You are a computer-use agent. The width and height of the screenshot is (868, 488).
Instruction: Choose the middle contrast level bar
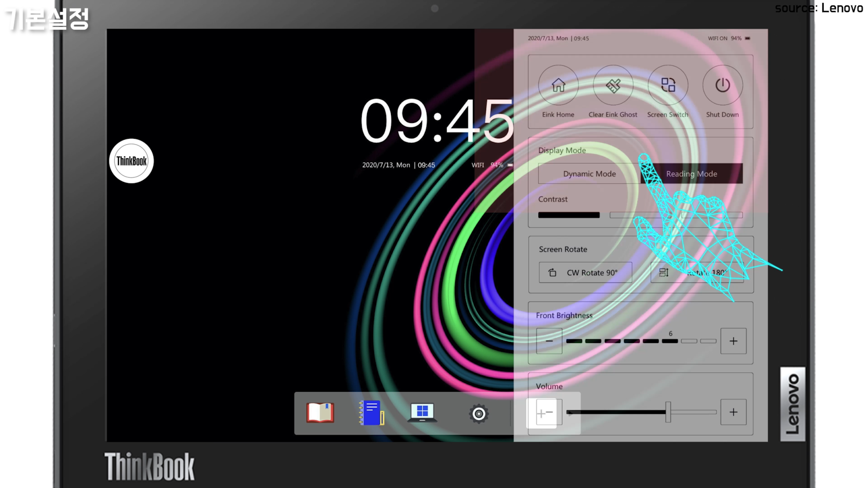tap(641, 215)
